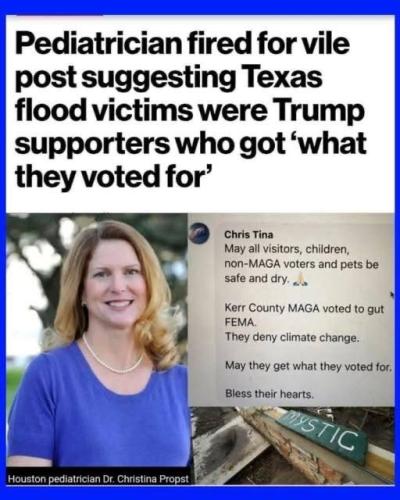Viewport: 400px width, 500px height.
Task: Click the woman's pearl necklace in photo
Action: click(x=112, y=357)
